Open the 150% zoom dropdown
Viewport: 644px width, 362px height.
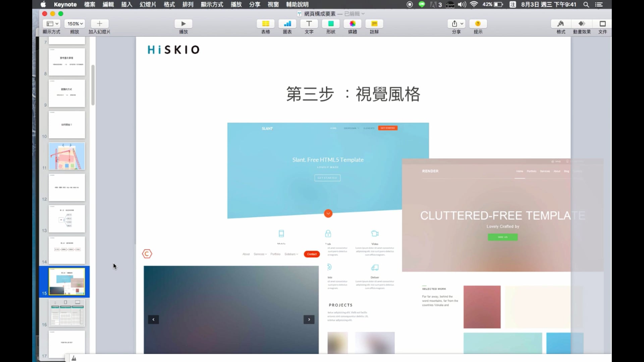pos(74,24)
